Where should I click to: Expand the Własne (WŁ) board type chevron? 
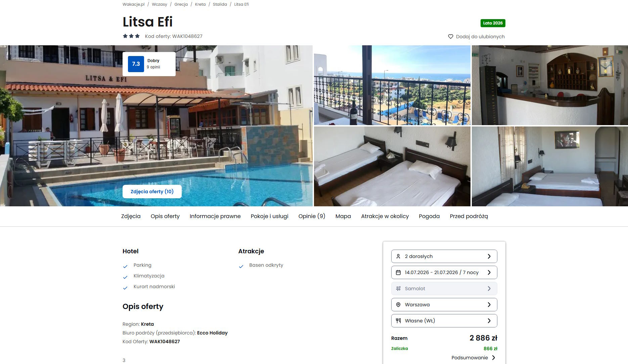tap(489, 321)
